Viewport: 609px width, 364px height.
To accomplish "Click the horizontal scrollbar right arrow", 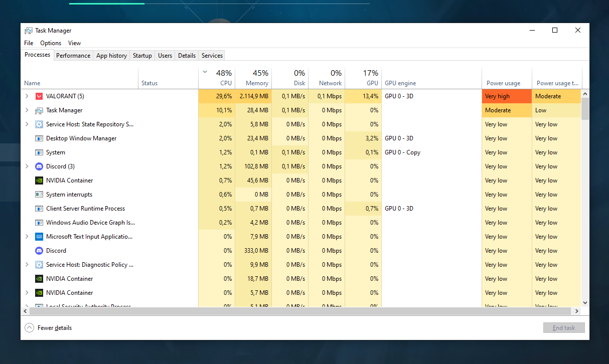I will coord(577,311).
